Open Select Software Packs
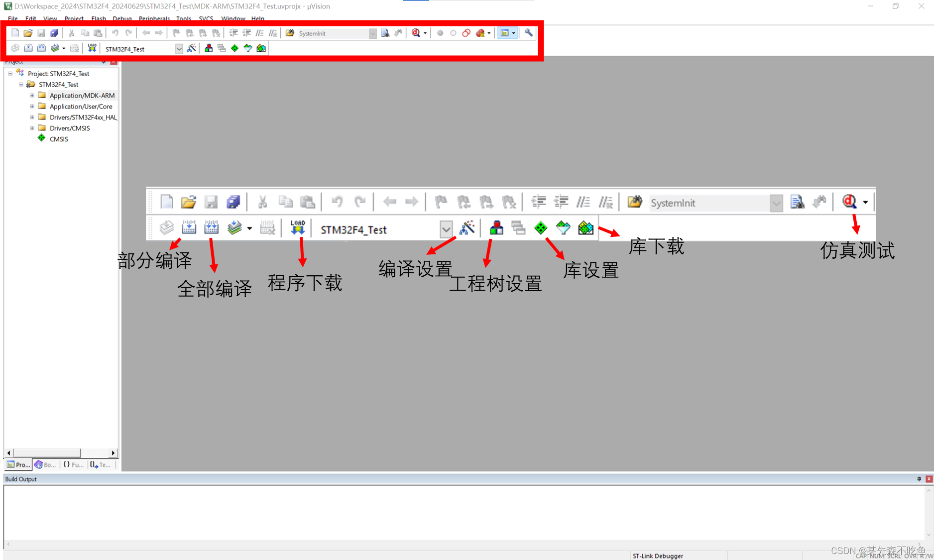Viewport: 934px width, 560px height. click(x=248, y=48)
